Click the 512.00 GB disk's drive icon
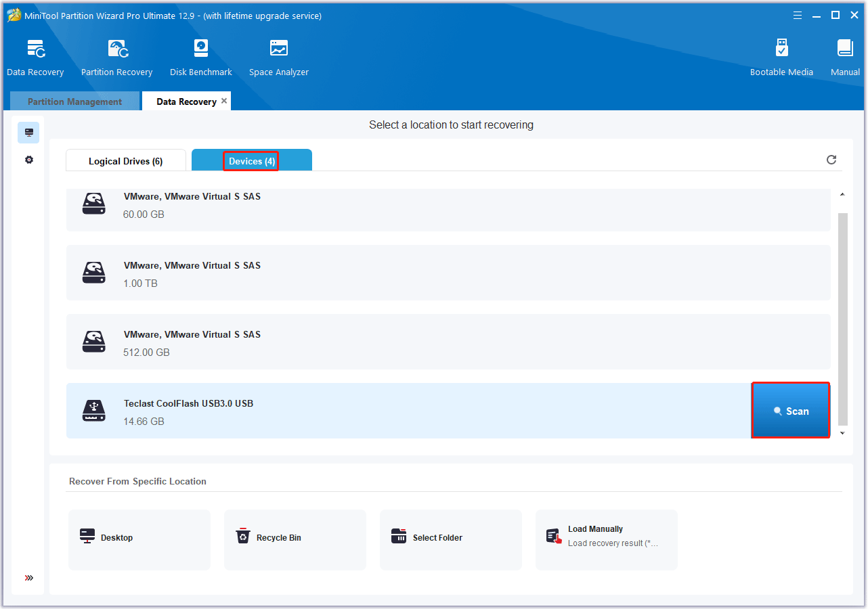 (x=94, y=342)
